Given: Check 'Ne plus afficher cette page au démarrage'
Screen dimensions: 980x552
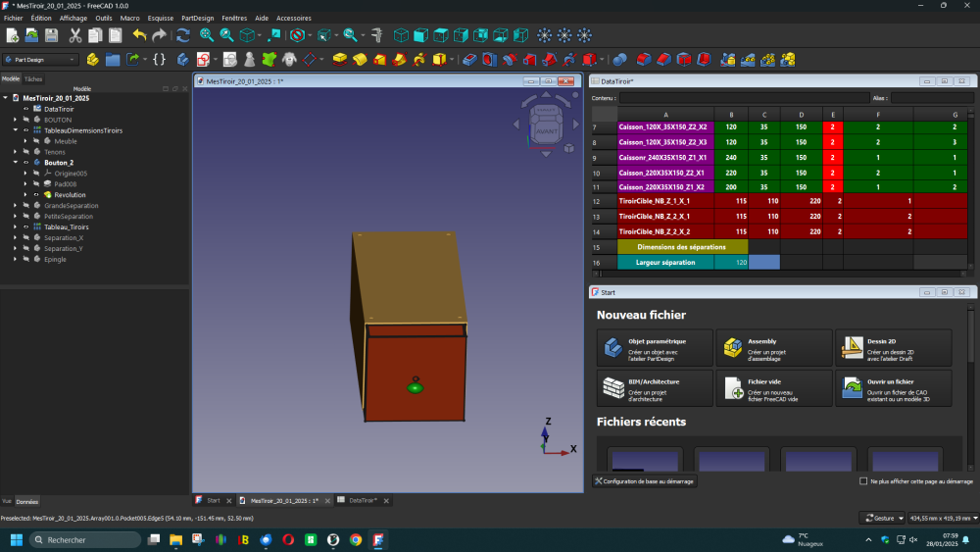Looking at the screenshot, I should tap(862, 481).
